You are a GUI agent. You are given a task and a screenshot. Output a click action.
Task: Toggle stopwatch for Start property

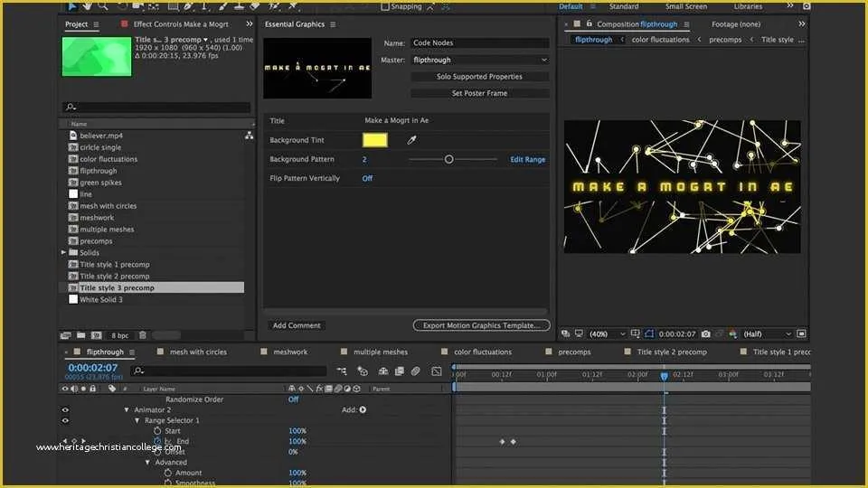157,431
